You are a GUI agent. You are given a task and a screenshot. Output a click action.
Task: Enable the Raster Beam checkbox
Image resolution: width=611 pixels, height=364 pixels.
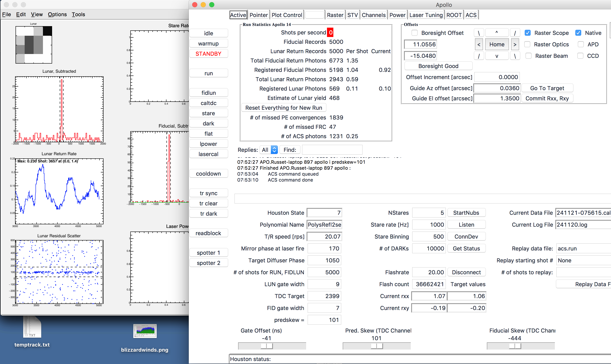coord(528,56)
